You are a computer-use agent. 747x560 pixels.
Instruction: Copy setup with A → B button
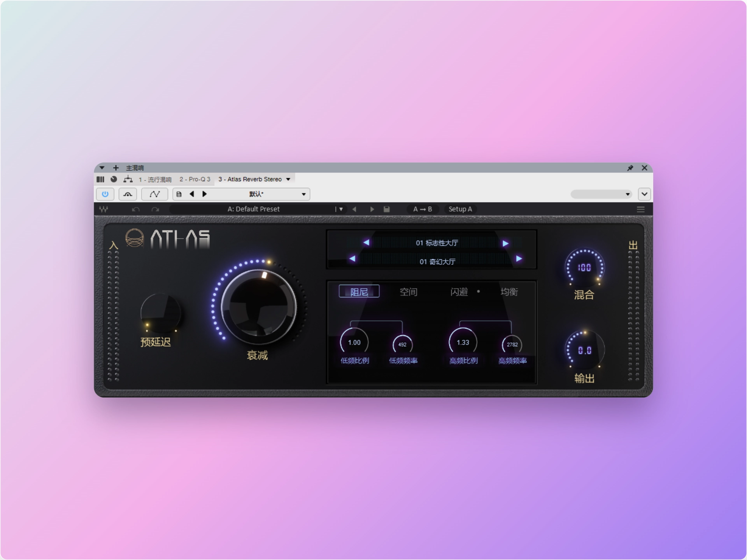423,209
